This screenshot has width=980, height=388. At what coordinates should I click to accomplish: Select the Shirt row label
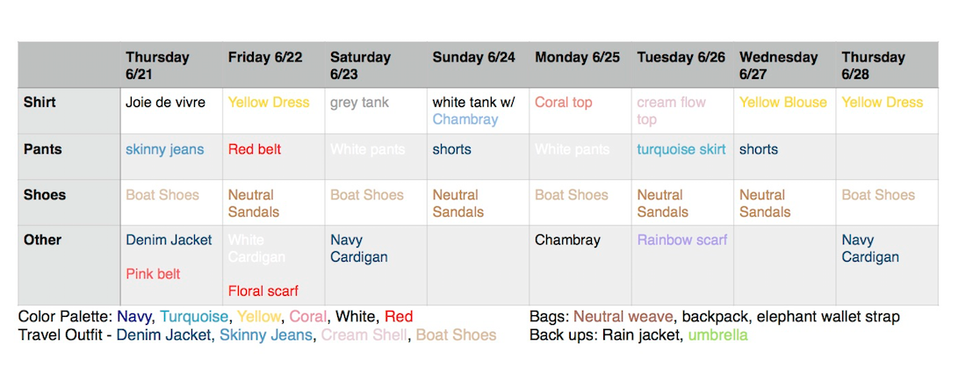[69, 111]
